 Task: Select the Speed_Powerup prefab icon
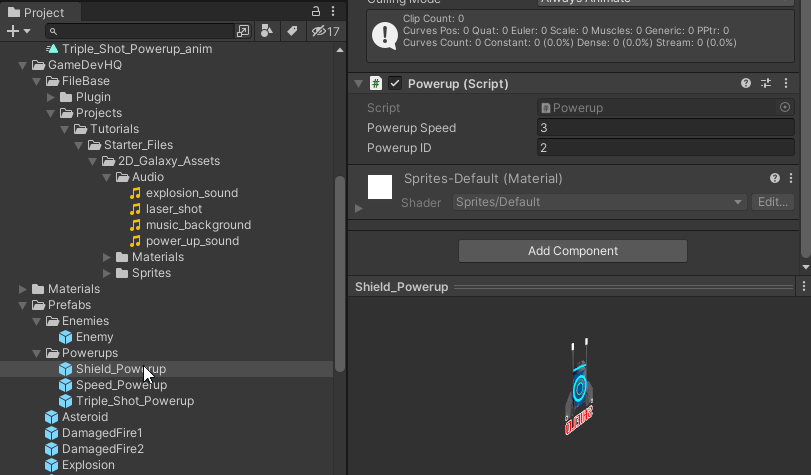point(65,385)
